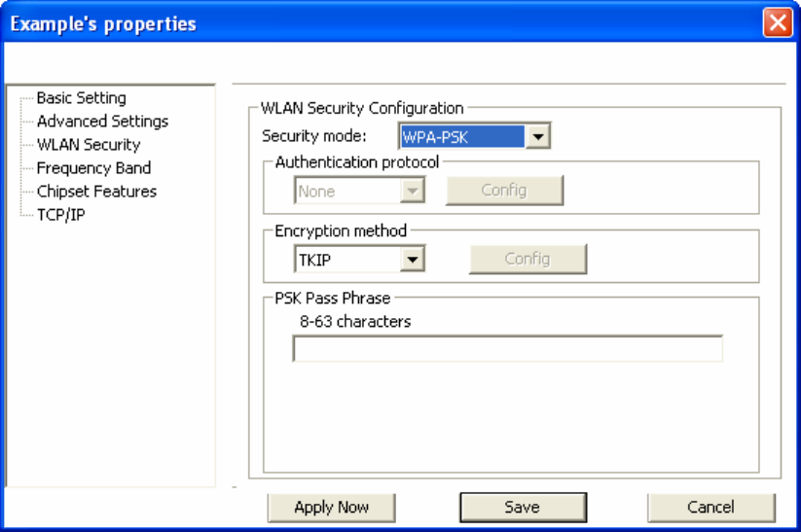Click the Authentication protocol None field
The width and height of the screenshot is (801, 532).
tap(347, 192)
